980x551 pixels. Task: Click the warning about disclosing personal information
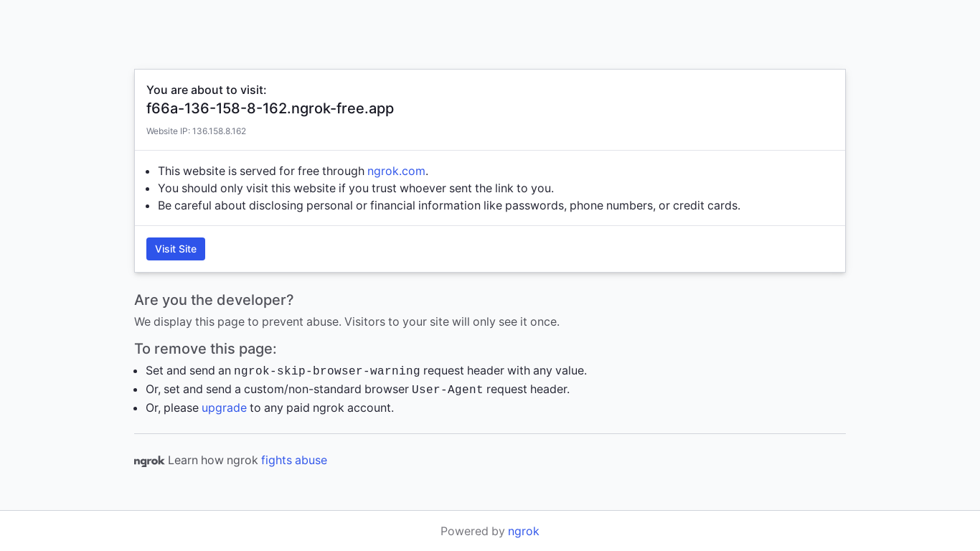[449, 205]
